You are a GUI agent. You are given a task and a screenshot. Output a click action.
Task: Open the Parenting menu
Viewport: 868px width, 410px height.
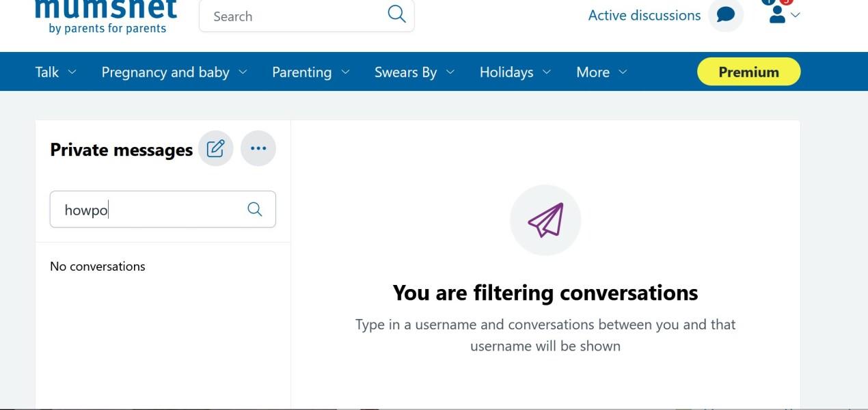[301, 72]
